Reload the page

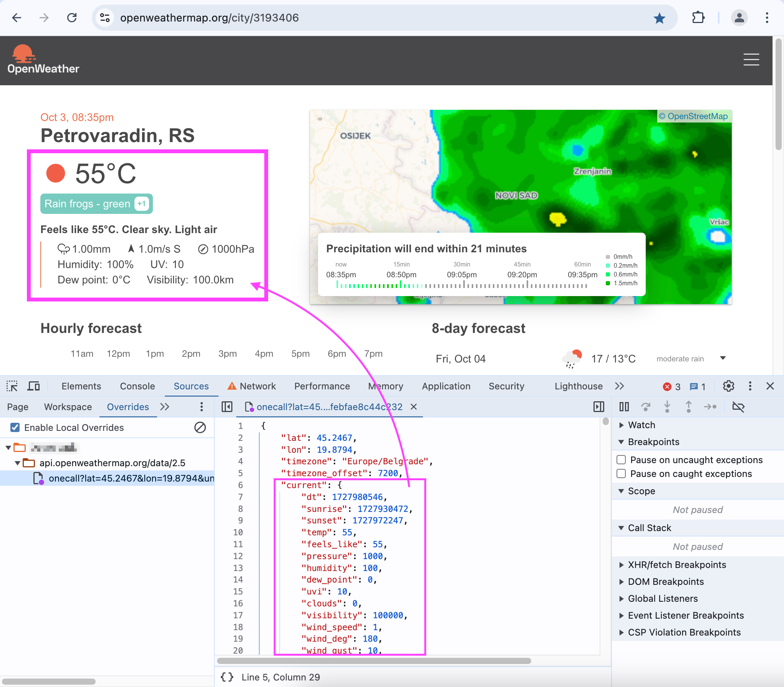[72, 18]
